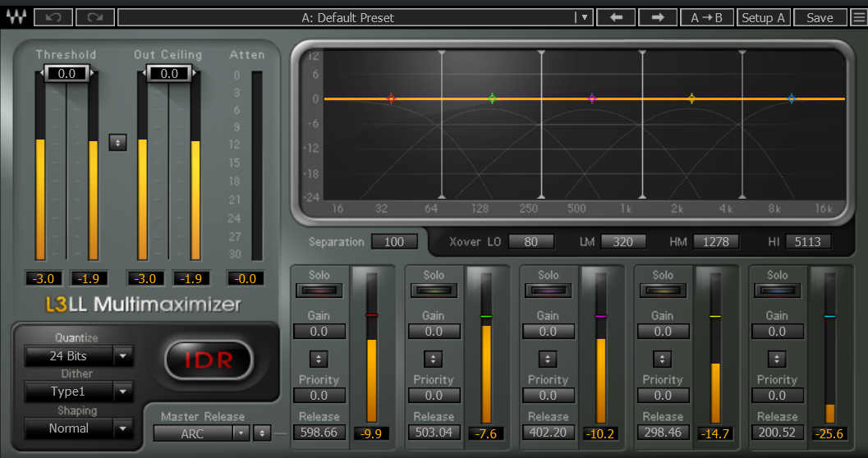This screenshot has width=868, height=458.
Task: Solo the red low band
Action: (319, 290)
